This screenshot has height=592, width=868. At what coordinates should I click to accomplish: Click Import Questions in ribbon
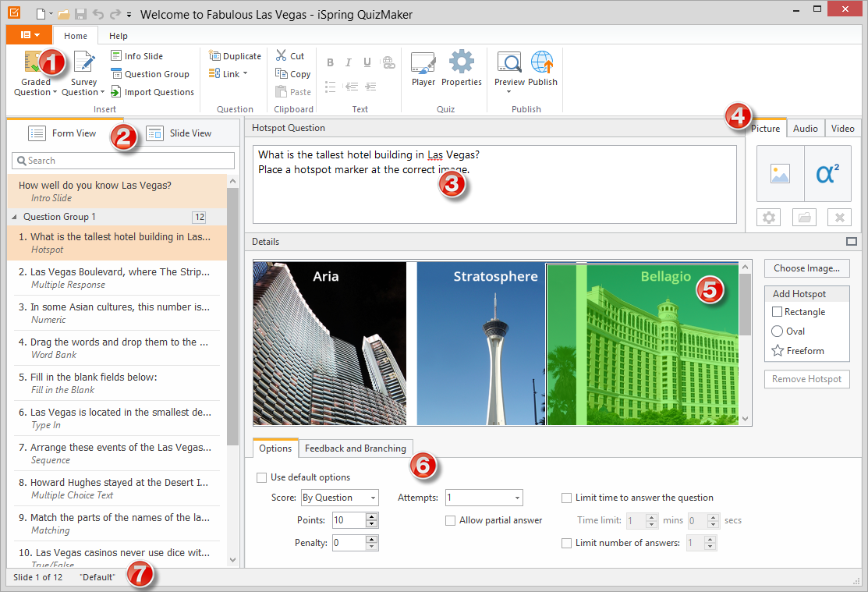(x=152, y=92)
